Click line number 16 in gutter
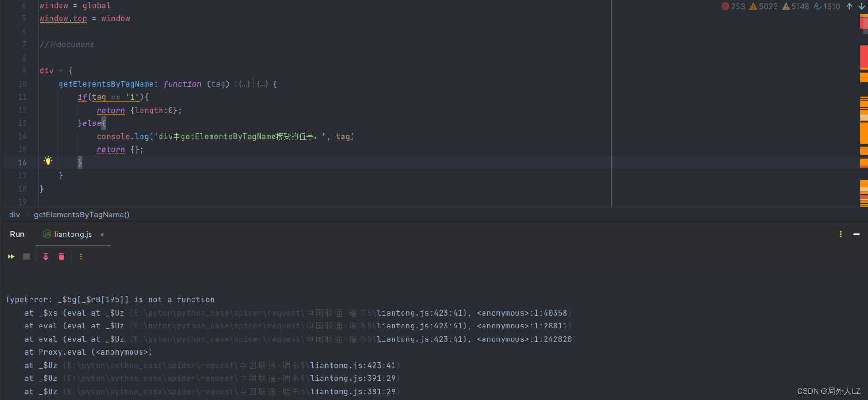The image size is (868, 400). pyautogui.click(x=22, y=163)
